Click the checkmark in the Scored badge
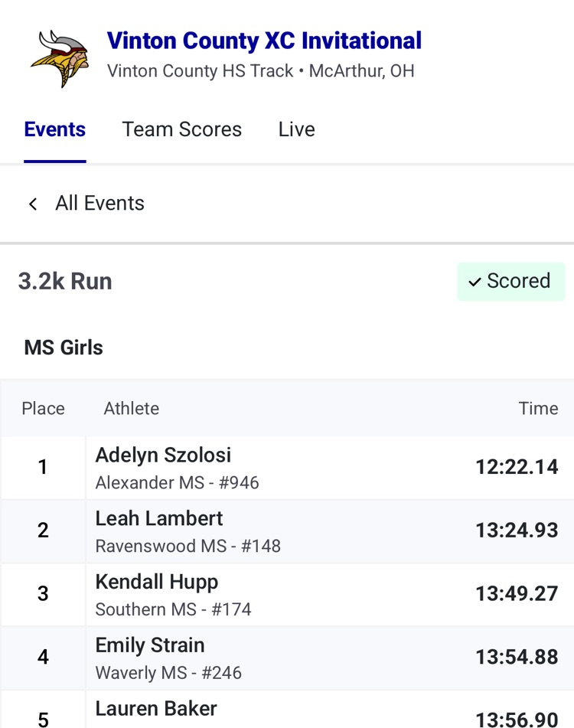 (475, 282)
